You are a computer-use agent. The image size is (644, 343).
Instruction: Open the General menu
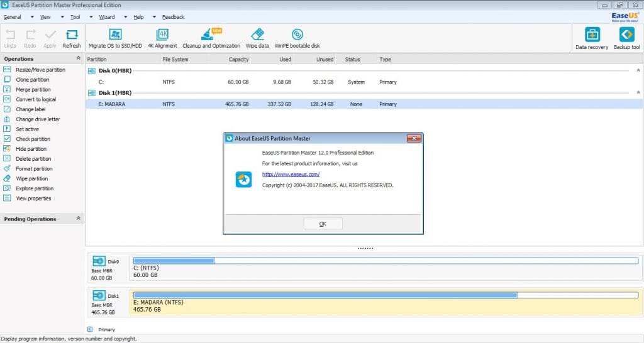13,17
